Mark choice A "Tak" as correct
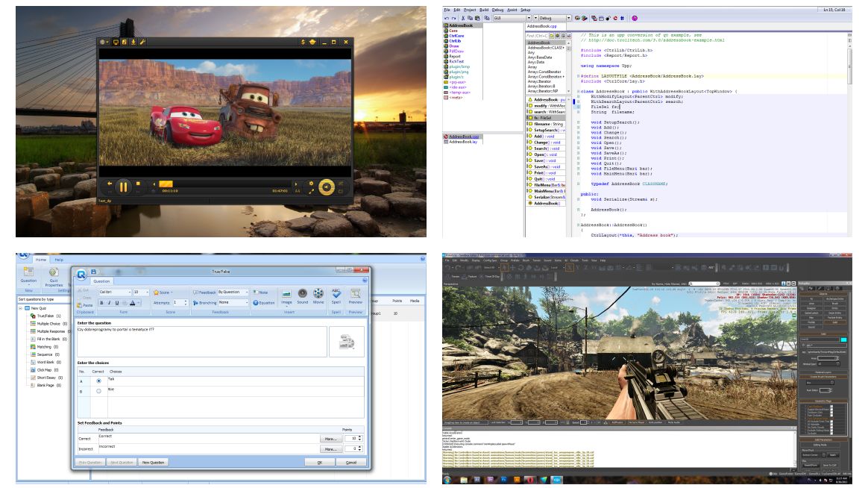 coord(99,381)
